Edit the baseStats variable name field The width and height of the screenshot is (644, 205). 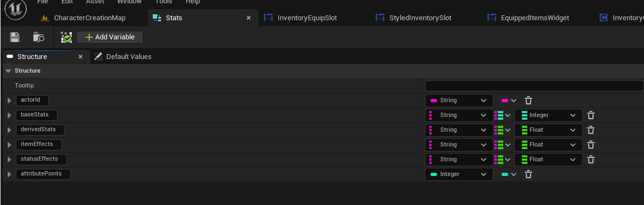(37, 115)
